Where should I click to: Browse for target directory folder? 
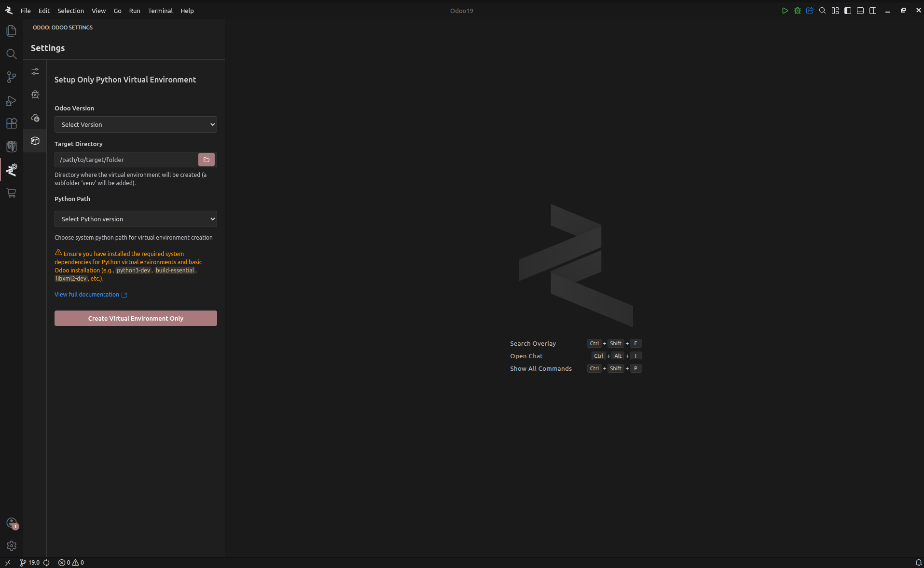coord(207,160)
